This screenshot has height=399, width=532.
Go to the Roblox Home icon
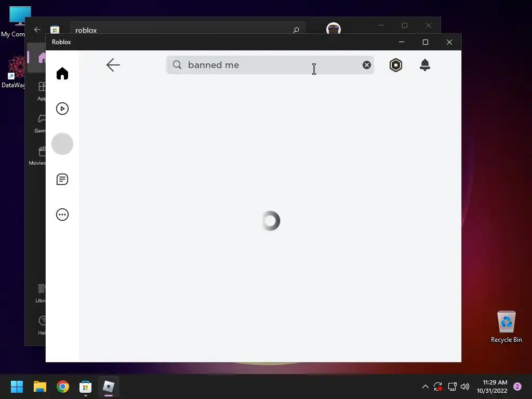click(62, 73)
